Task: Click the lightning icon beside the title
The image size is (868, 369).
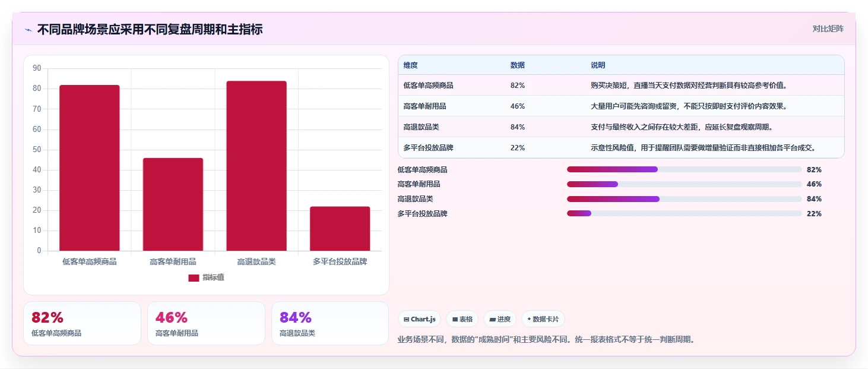Action: coord(28,30)
